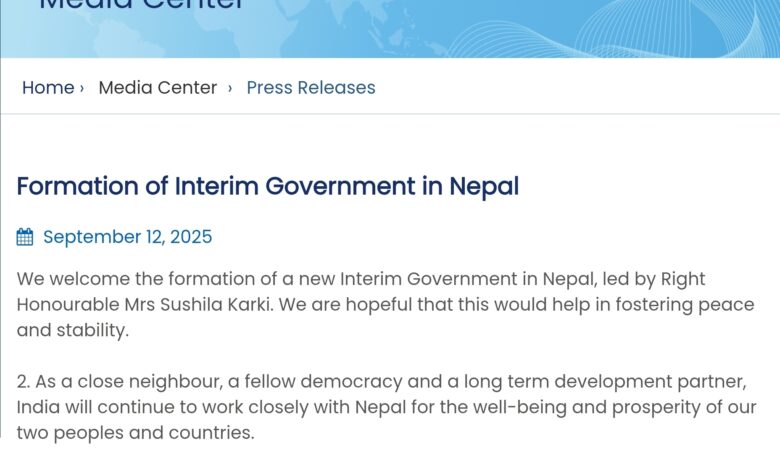The width and height of the screenshot is (780, 470).
Task: Click the chevron separator after Home
Action: pos(82,88)
